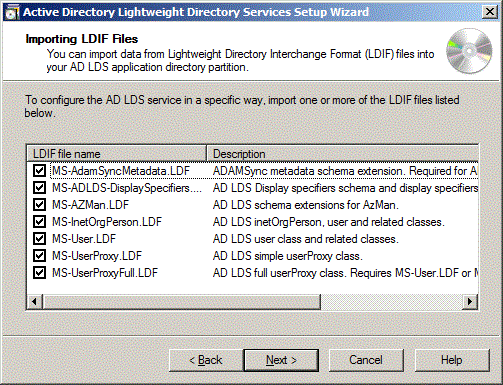Toggle the MS-InetOrgPerson.LDF checkbox
This screenshot has width=503, height=385.
[39, 222]
